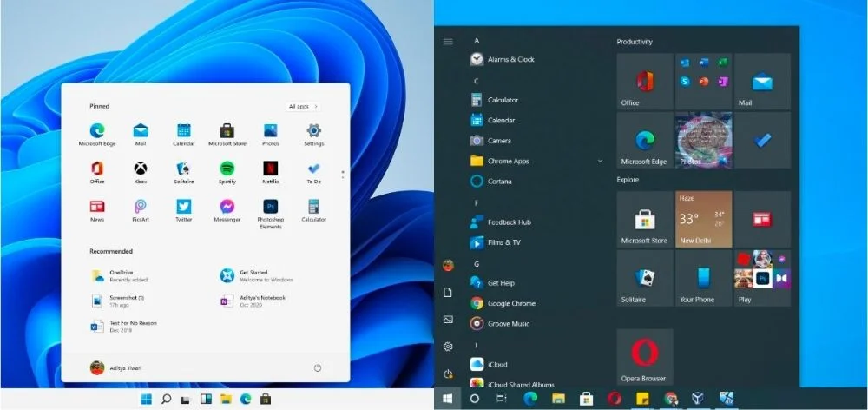868x410 pixels.
Task: Open Cortana in Windows 10 app list
Action: point(491,182)
